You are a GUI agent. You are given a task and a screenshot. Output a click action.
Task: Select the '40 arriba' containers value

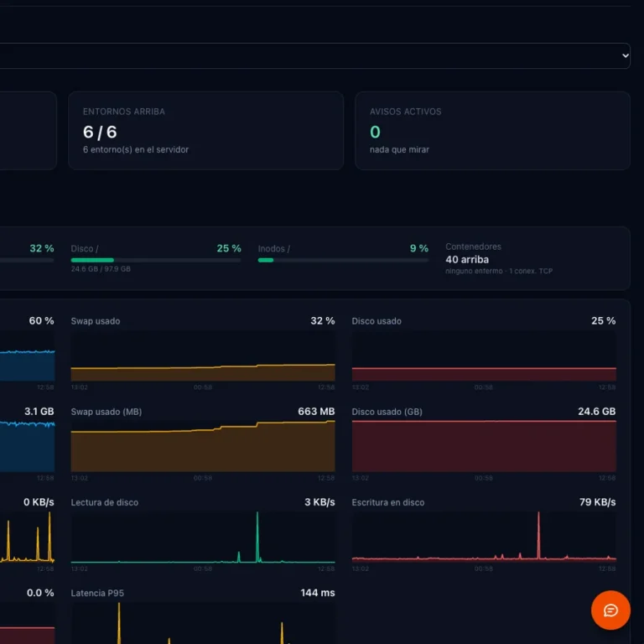coord(467,260)
